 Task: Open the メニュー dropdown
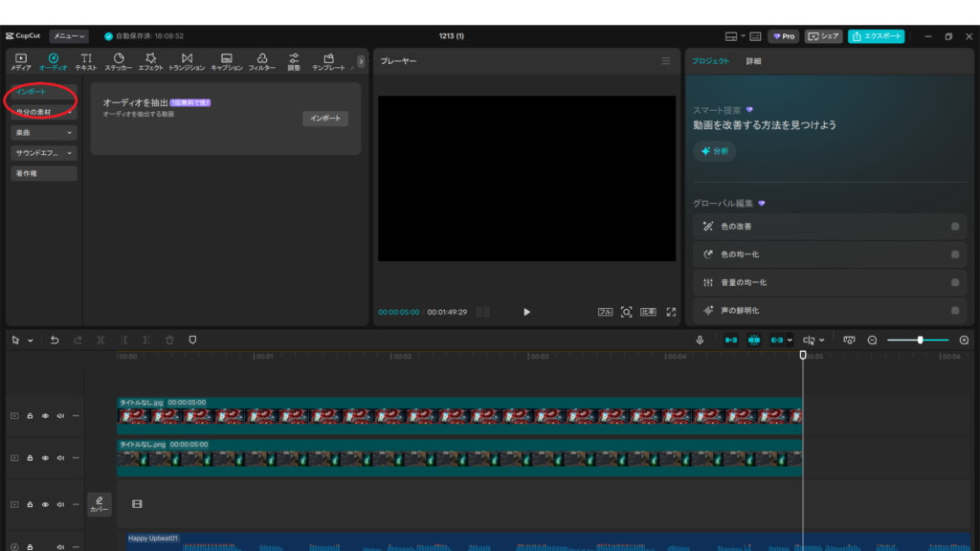(x=69, y=36)
